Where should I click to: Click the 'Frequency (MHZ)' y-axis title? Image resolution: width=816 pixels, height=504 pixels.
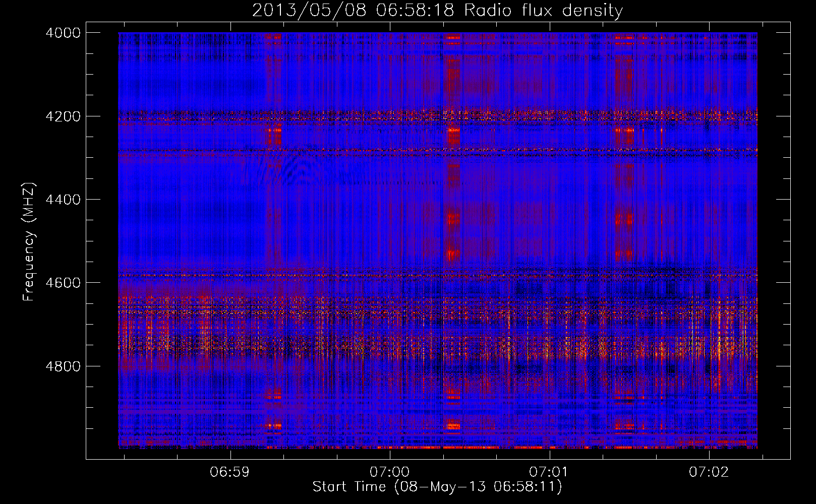tap(29, 241)
